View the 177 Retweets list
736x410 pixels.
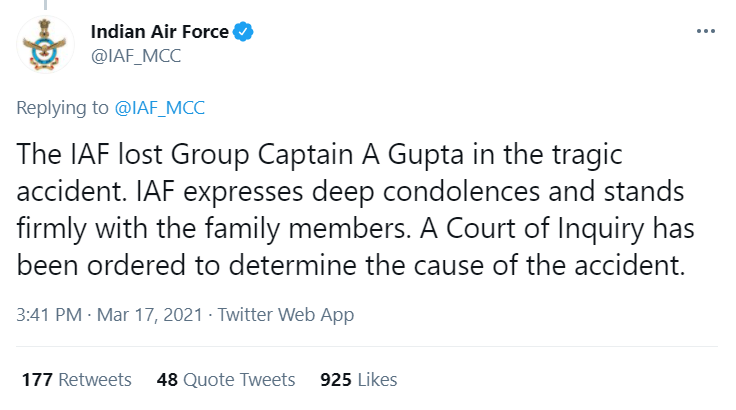point(76,380)
